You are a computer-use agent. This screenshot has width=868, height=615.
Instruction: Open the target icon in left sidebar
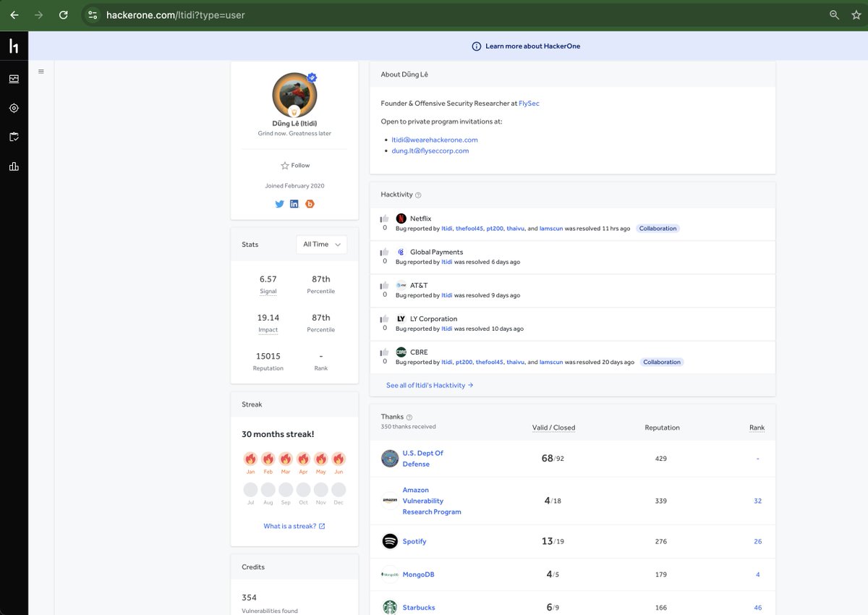tap(14, 108)
